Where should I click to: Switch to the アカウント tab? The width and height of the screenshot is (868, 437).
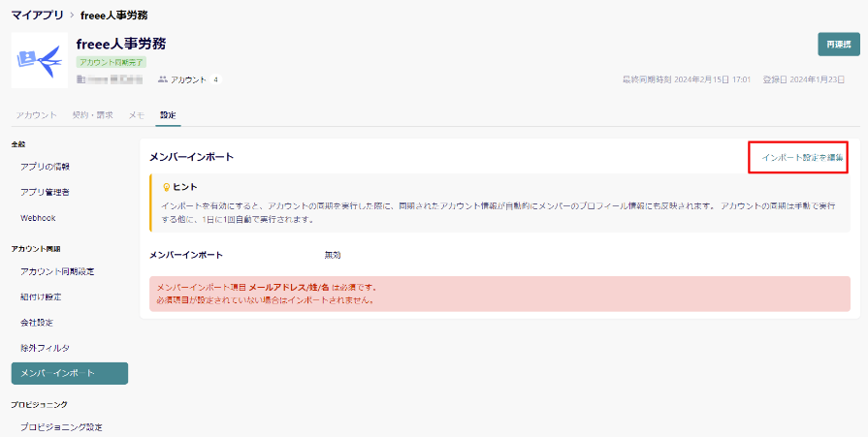click(37, 115)
